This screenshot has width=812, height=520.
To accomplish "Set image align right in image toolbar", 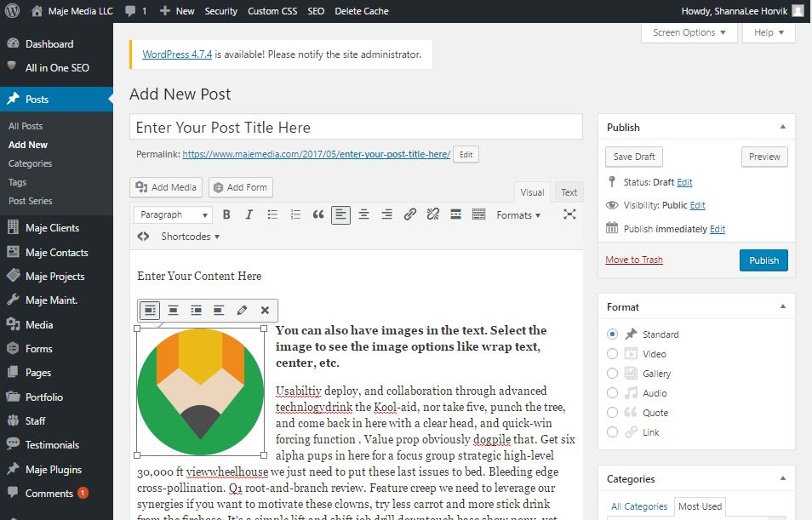I will pos(196,311).
